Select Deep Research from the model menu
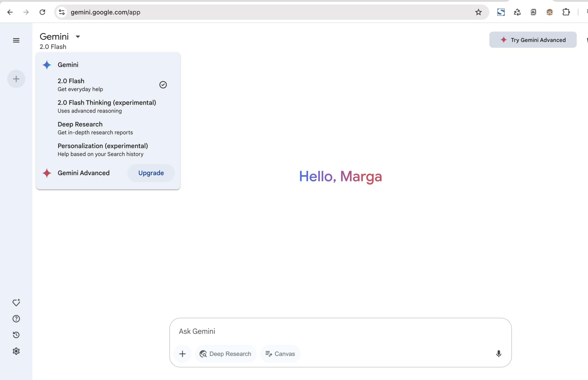Screen dimensions: 588x380 tap(95, 128)
